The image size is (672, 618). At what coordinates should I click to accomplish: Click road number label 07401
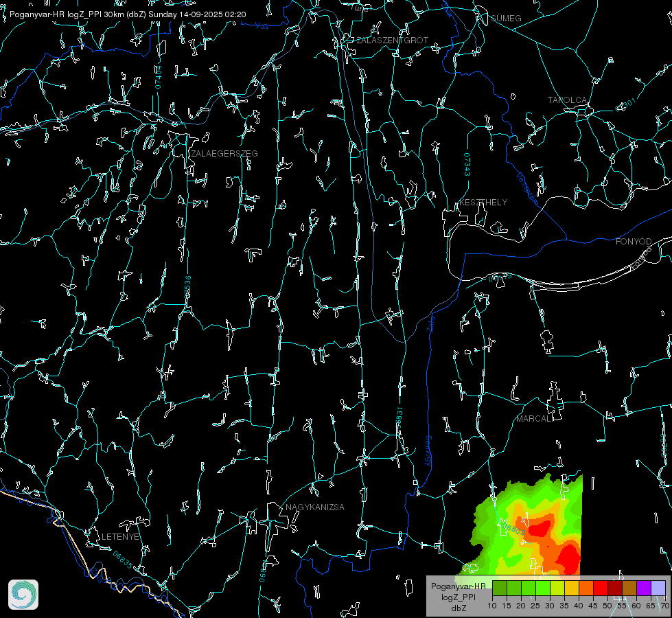[158, 77]
